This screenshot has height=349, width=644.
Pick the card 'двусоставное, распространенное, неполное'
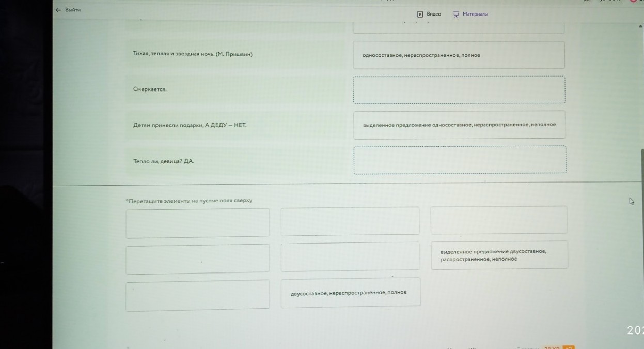coord(499,255)
